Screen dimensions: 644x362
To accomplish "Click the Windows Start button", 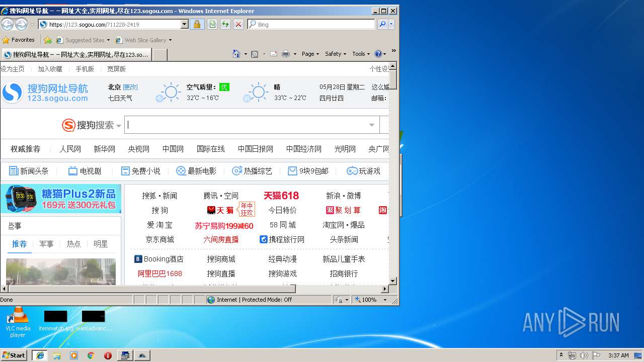I will [x=14, y=355].
